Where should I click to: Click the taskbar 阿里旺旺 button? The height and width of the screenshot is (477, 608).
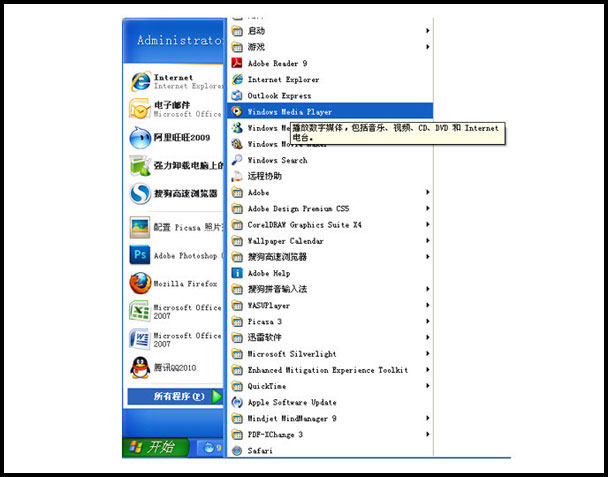(x=211, y=448)
